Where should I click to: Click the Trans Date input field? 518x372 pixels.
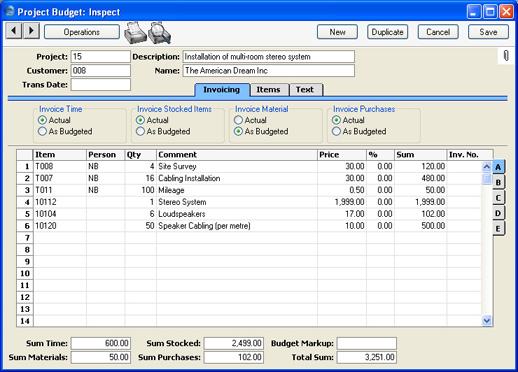tap(100, 85)
